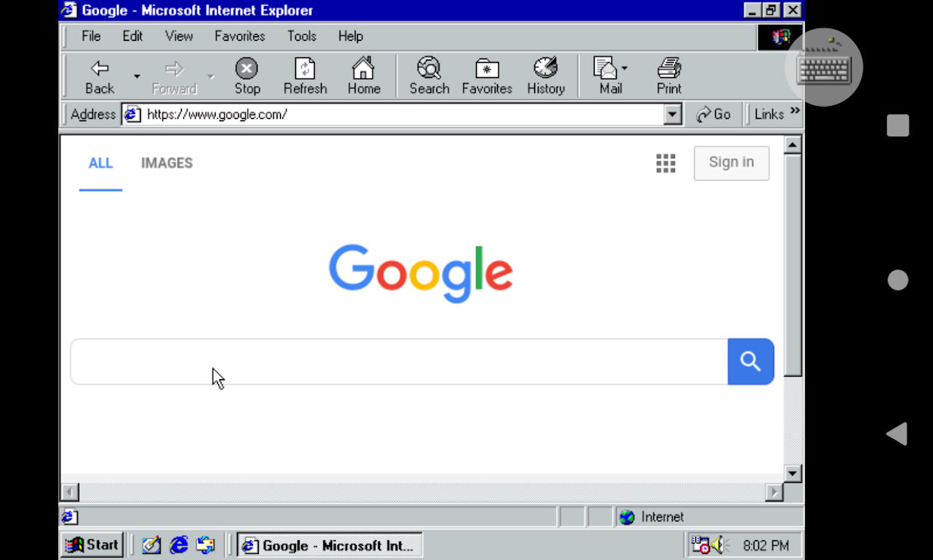Print the page using Print icon
Viewport: 933px width, 560px height.
(669, 70)
